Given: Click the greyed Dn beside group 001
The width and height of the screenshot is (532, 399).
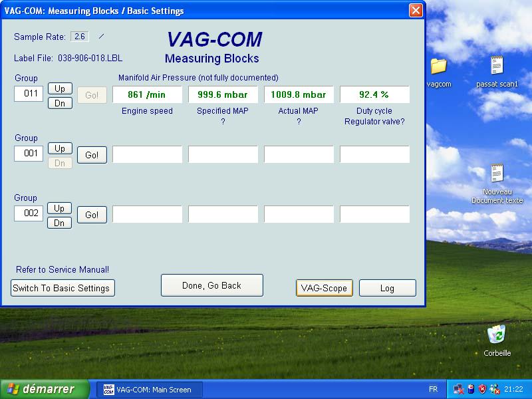Looking at the screenshot, I should [60, 163].
